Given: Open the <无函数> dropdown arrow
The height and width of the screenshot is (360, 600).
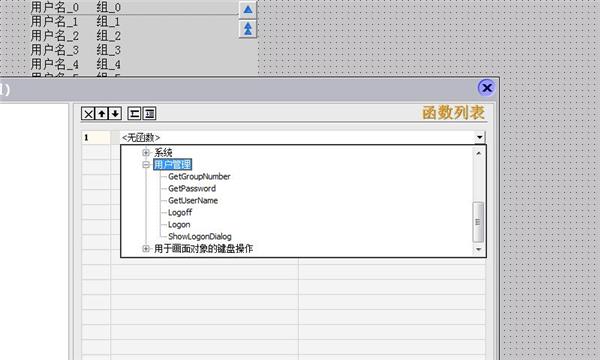Looking at the screenshot, I should point(479,137).
